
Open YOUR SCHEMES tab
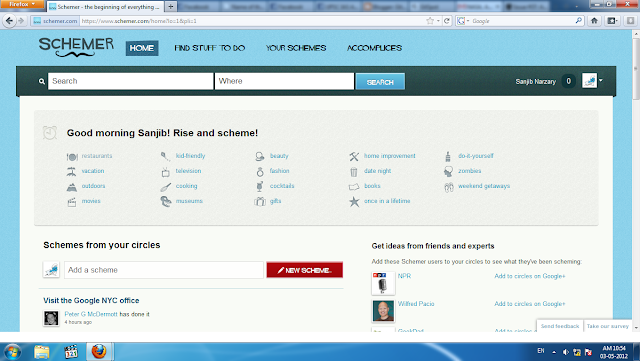pyautogui.click(x=296, y=48)
